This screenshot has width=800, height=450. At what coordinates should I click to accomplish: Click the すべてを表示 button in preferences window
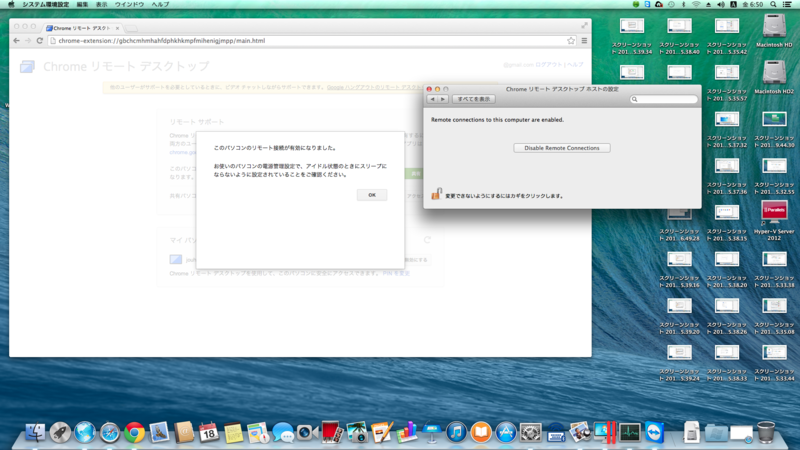(x=473, y=99)
